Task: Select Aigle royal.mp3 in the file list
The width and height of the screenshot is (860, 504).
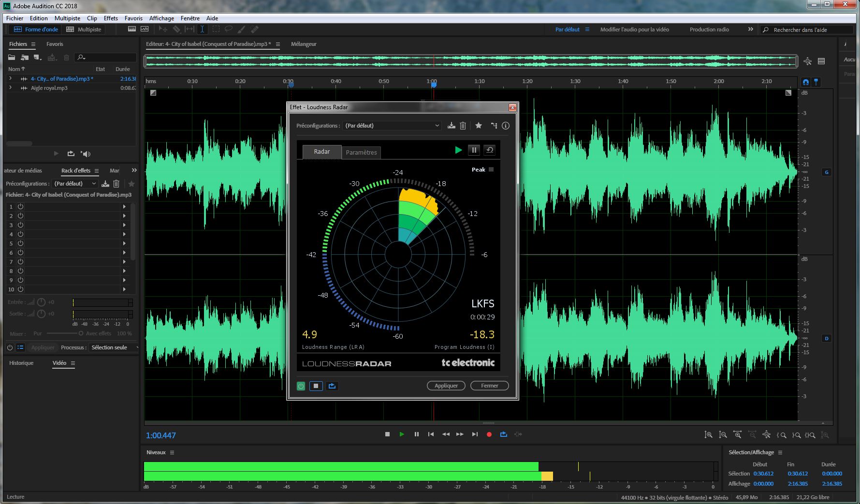Action: pos(49,88)
